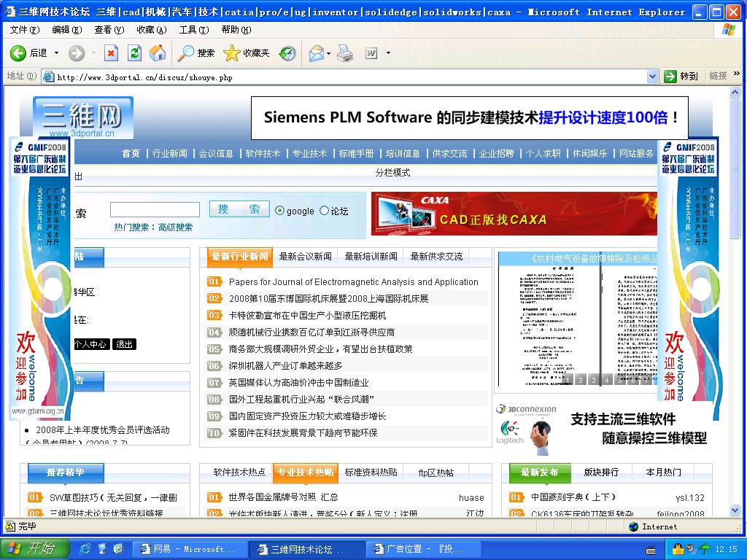Switch to 广告位置 taskbar window
The height and width of the screenshot is (560, 747).
tap(422, 549)
